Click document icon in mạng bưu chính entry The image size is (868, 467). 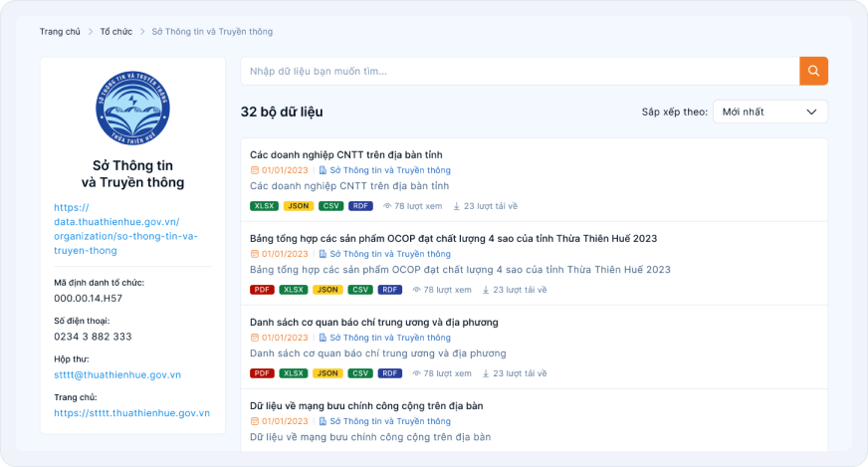(x=323, y=421)
